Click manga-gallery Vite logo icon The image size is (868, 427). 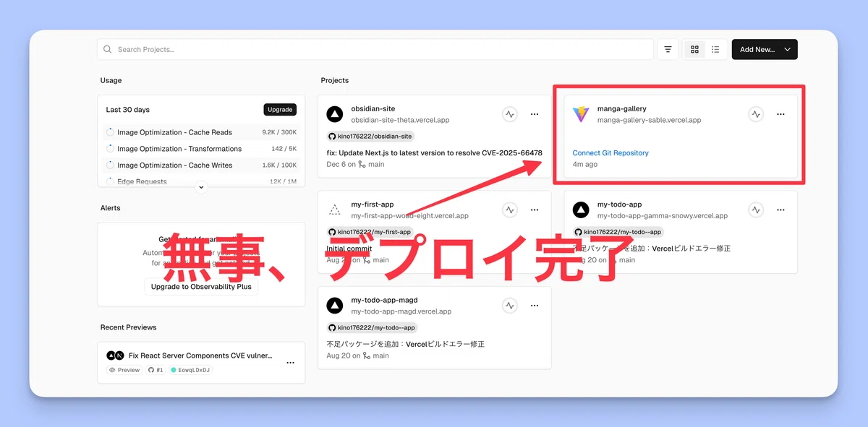click(x=581, y=114)
